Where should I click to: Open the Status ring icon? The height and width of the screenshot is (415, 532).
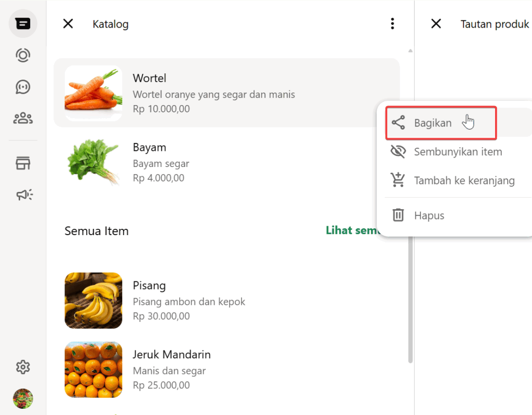pos(23,55)
